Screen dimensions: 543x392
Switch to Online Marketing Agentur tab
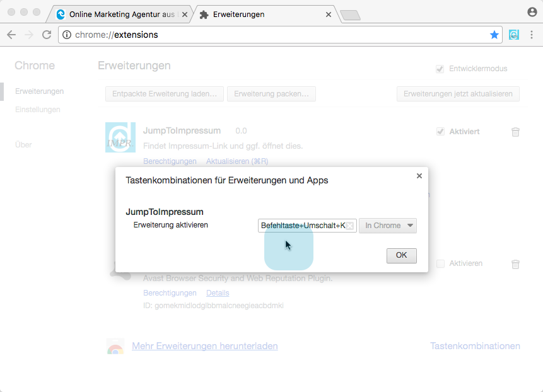[x=120, y=14]
